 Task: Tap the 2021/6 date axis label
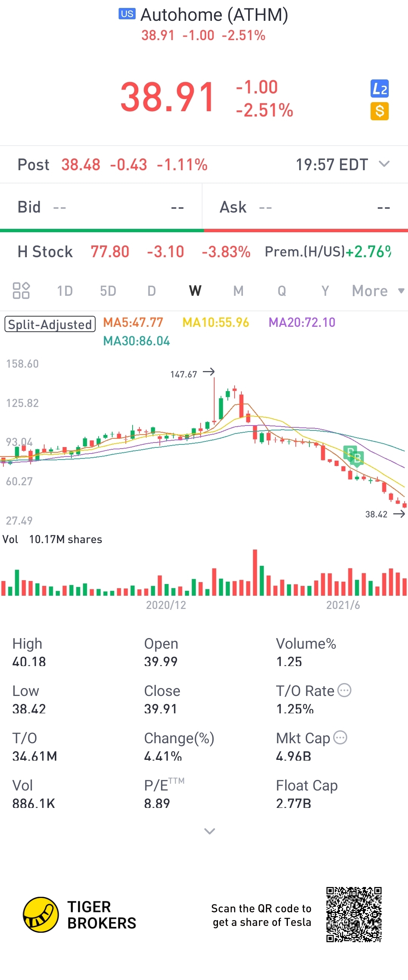343,605
